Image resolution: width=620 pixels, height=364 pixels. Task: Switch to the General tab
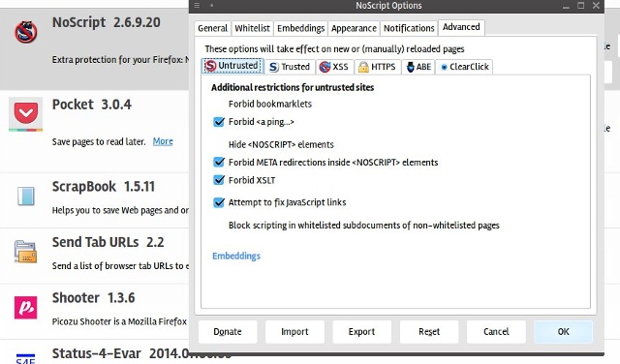click(213, 28)
